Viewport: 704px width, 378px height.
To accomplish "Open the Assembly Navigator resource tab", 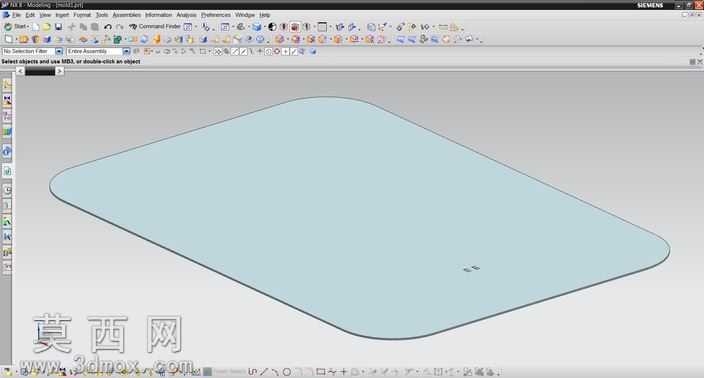I will (x=7, y=85).
